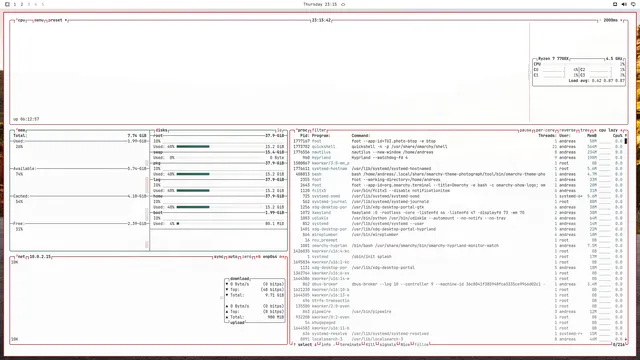640x360 pixels.
Task: Open signals list in footer
Action: (387, 344)
